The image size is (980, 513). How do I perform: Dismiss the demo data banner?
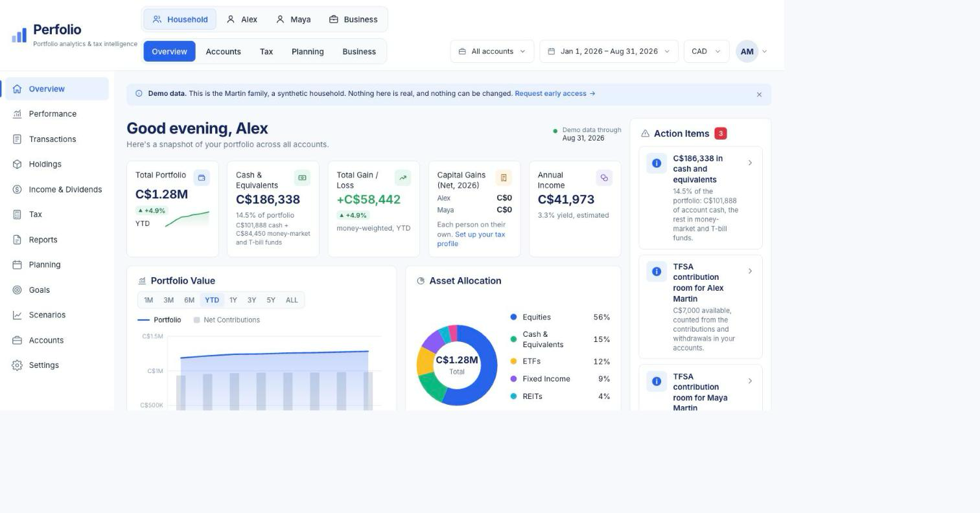(759, 95)
